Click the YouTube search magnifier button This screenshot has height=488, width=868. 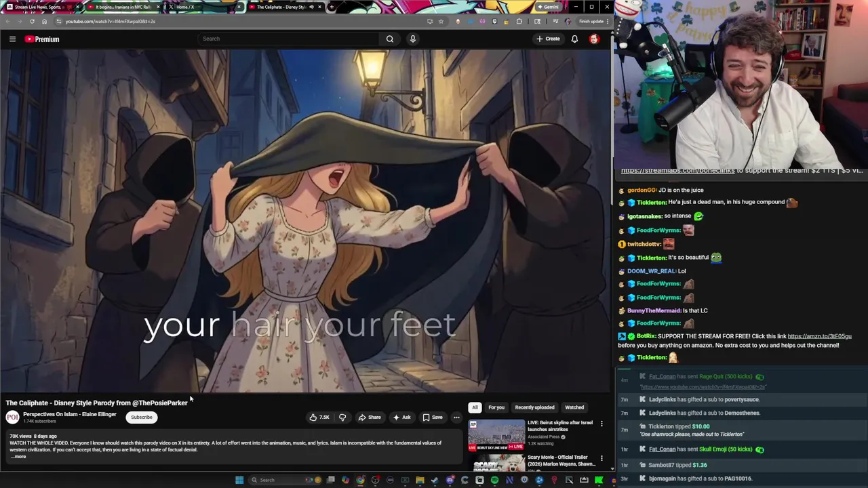[390, 39]
